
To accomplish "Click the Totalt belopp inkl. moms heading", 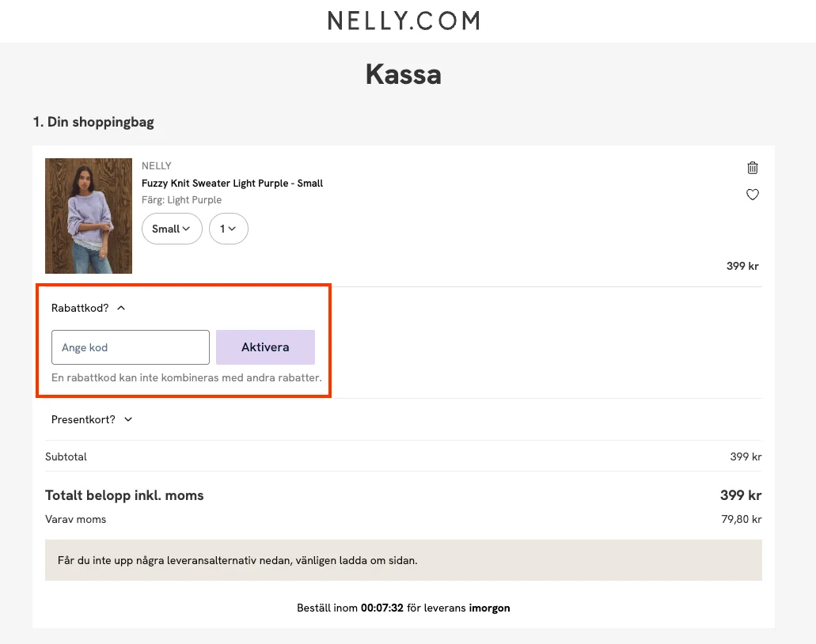I will 124,495.
